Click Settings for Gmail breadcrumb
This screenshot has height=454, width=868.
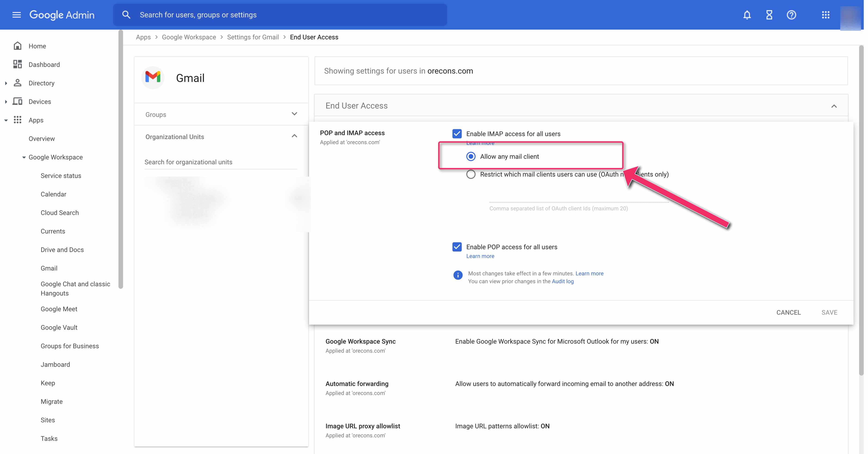[253, 37]
